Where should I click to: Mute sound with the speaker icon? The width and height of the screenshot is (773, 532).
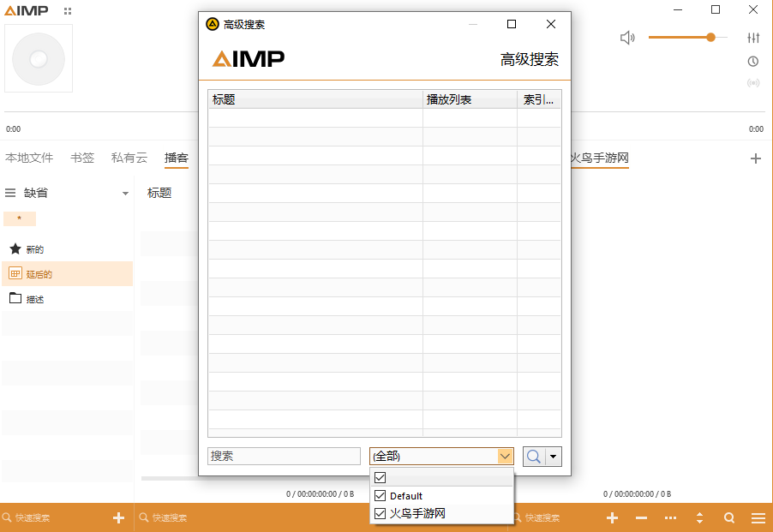[627, 38]
